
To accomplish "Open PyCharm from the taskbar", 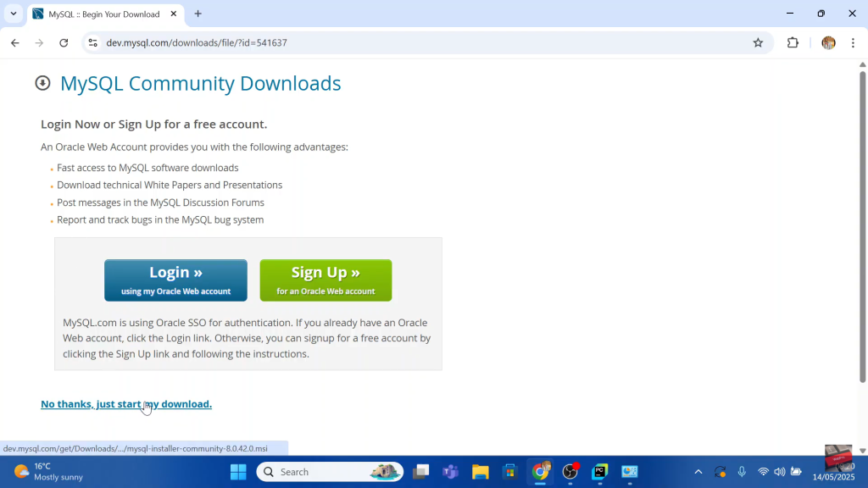I will tap(599, 472).
